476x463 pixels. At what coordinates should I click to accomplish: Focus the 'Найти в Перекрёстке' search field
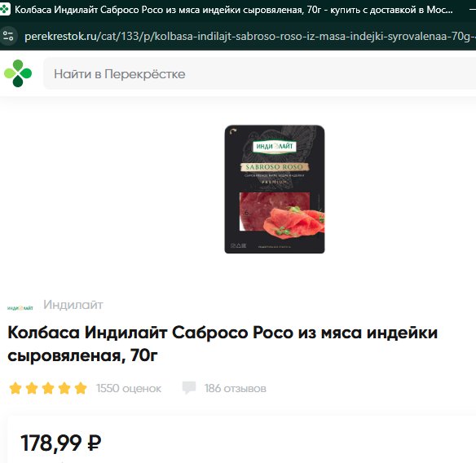[261, 74]
